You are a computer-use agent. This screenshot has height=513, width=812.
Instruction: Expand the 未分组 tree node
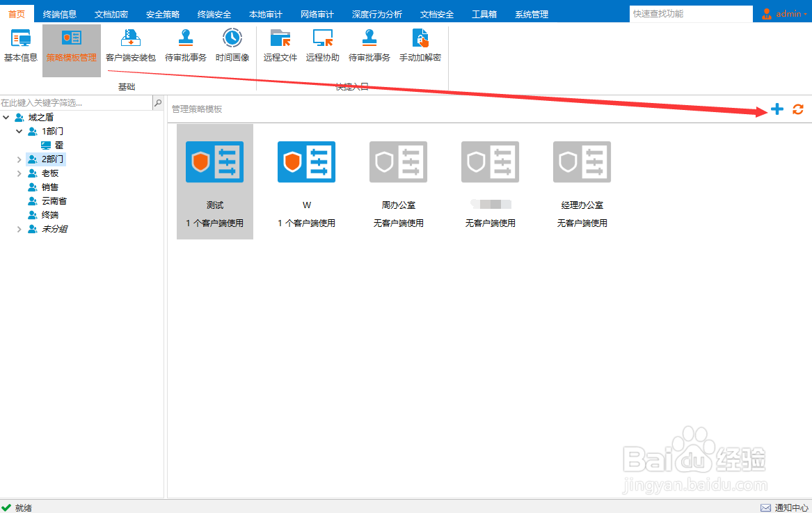19,229
